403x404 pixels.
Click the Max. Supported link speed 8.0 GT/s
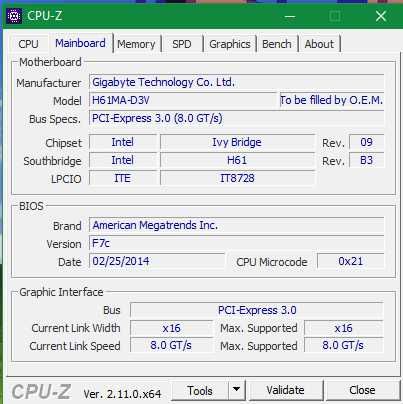click(344, 345)
